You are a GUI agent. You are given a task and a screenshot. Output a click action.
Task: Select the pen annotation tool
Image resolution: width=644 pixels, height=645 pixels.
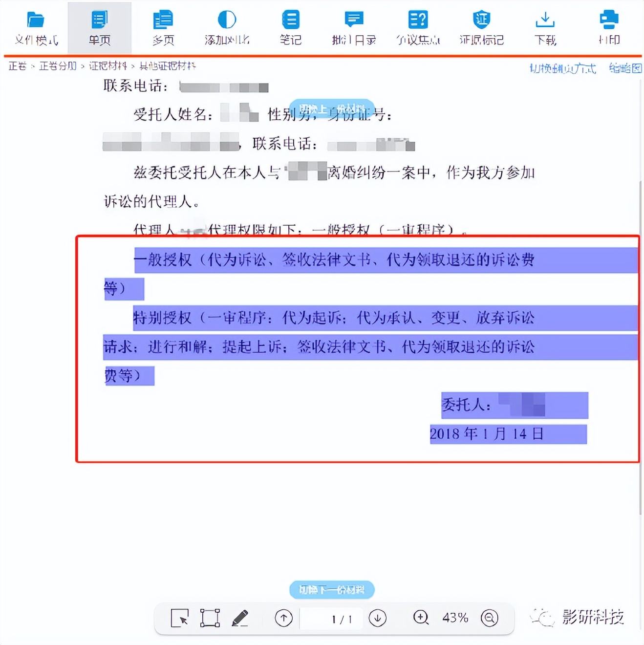click(240, 618)
